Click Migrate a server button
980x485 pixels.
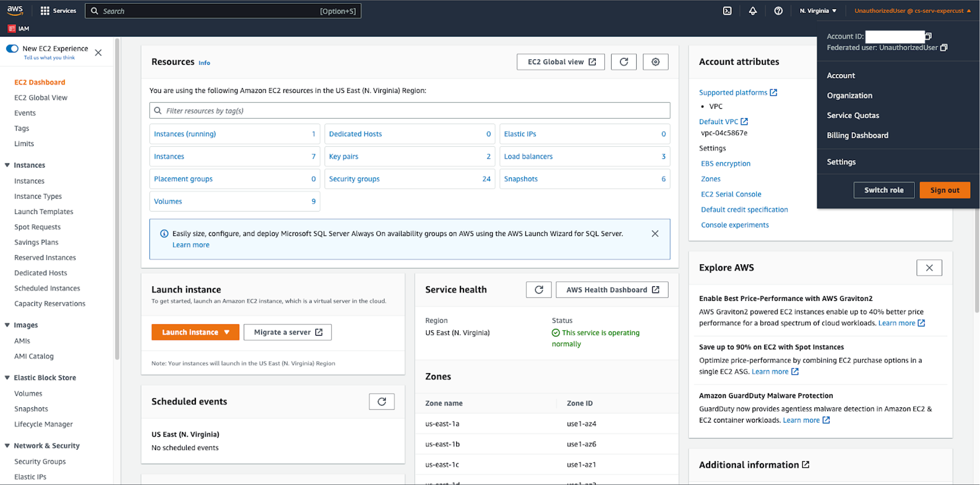coord(287,332)
